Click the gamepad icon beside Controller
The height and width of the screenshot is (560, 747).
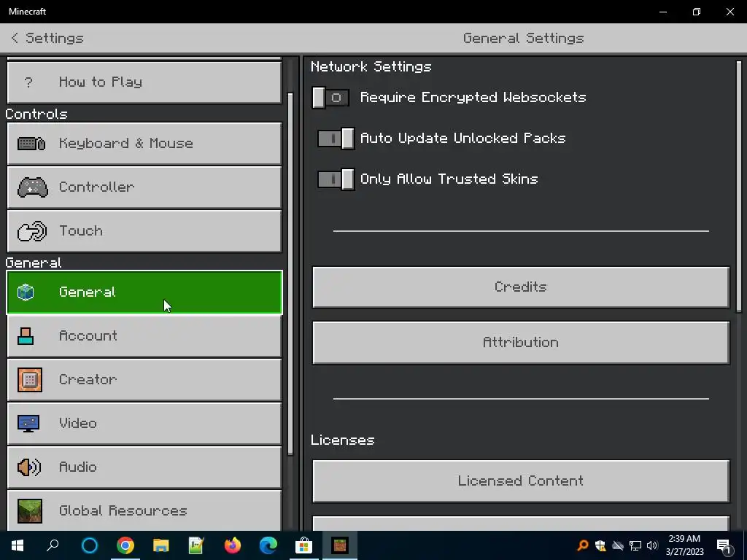(x=32, y=187)
